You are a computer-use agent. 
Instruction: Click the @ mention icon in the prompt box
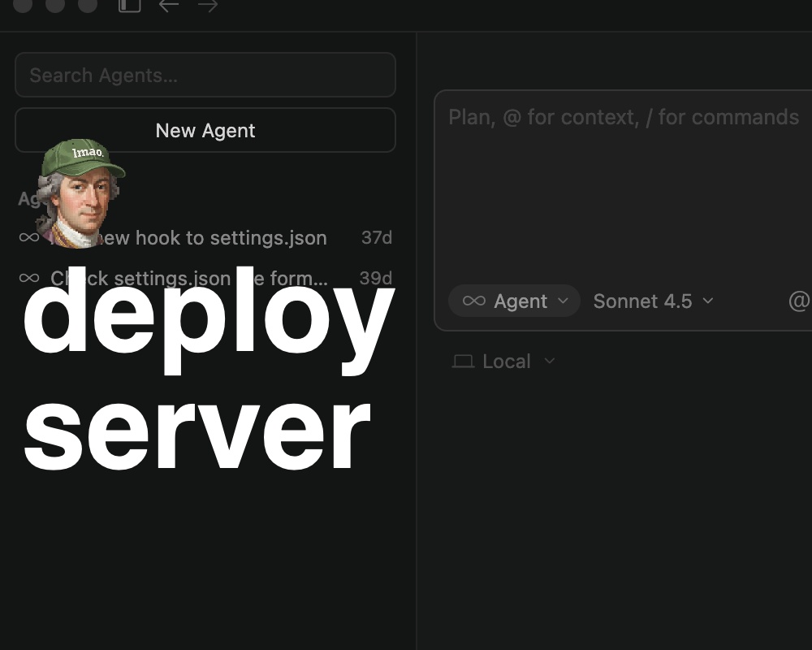[798, 301]
